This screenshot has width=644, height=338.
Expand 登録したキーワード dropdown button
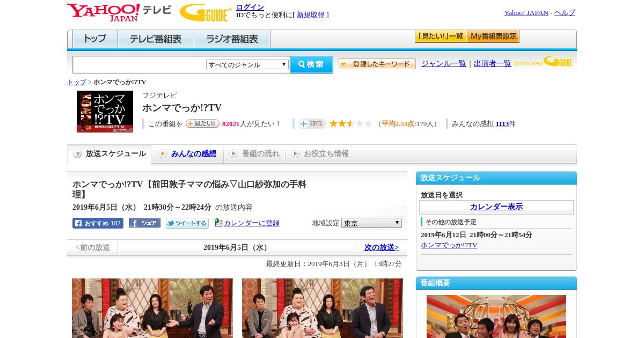[377, 64]
